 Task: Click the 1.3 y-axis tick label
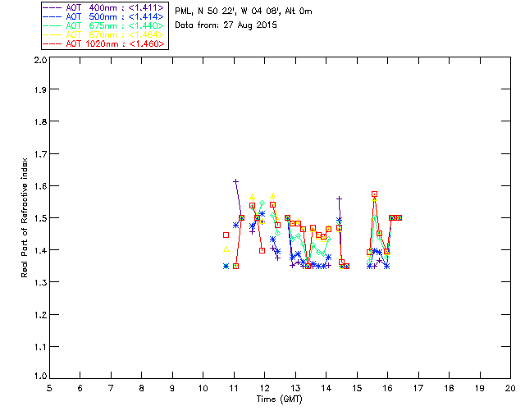pos(40,282)
